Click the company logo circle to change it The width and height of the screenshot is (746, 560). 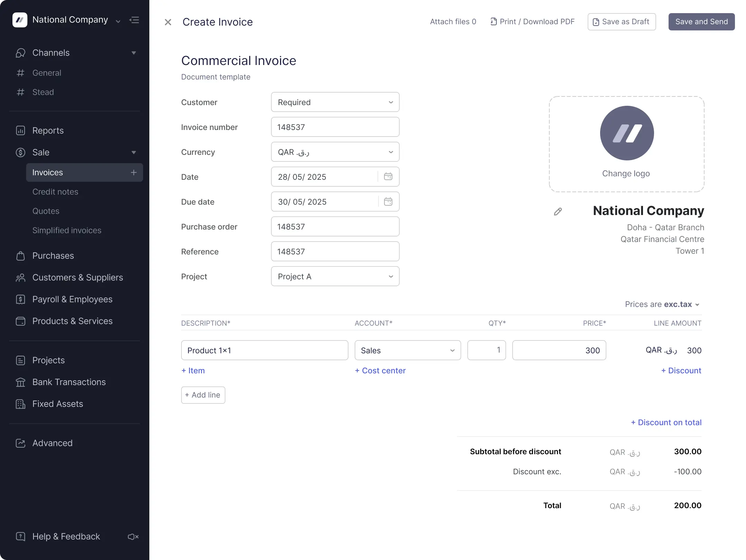627,133
